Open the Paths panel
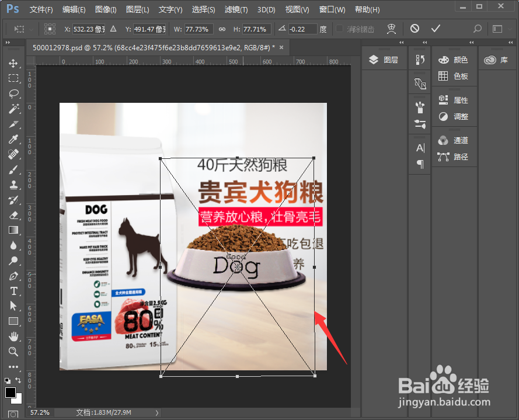The image size is (519, 420). (x=454, y=157)
